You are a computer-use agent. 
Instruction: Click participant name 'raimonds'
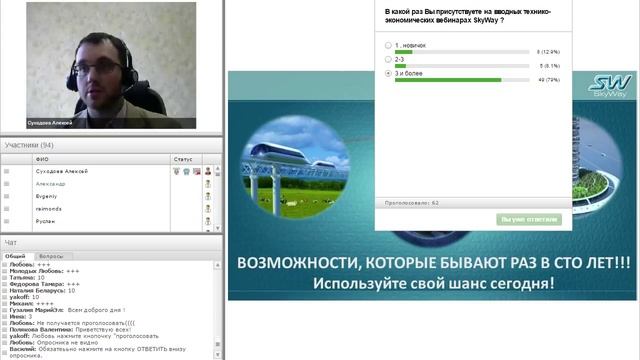tap(49, 209)
